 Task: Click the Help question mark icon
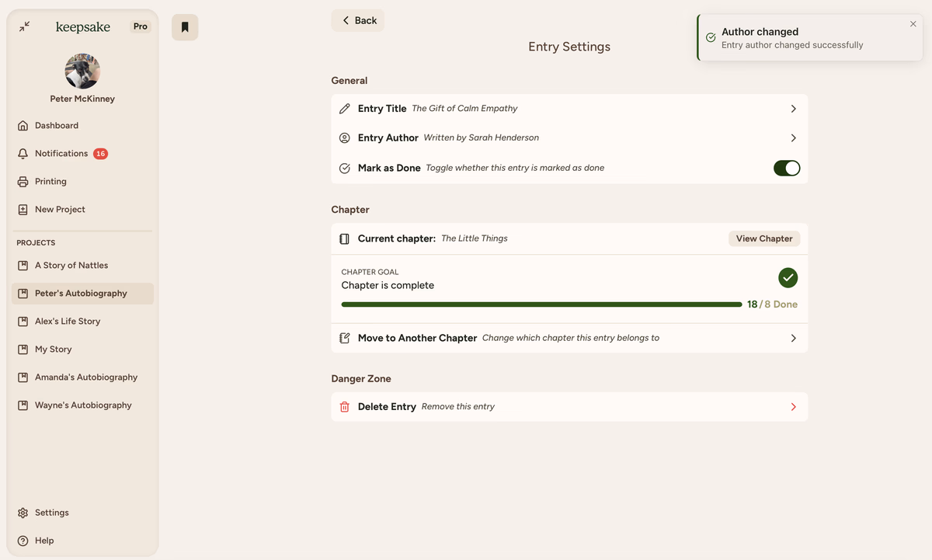(23, 541)
